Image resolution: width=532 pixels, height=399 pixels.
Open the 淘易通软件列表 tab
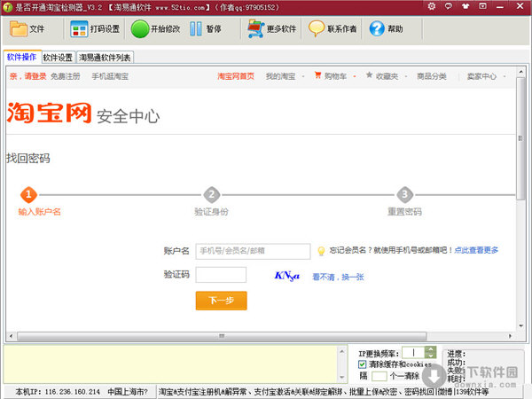pos(105,58)
